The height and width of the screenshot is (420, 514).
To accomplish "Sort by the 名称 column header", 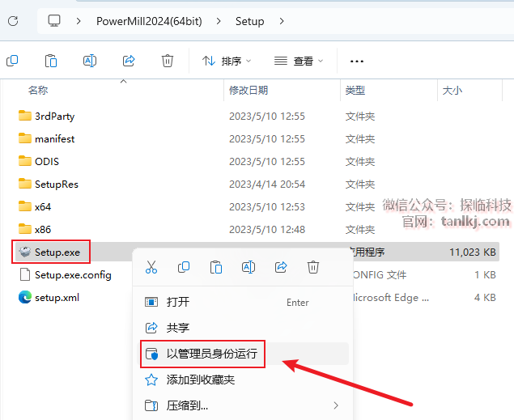I will tap(38, 90).
